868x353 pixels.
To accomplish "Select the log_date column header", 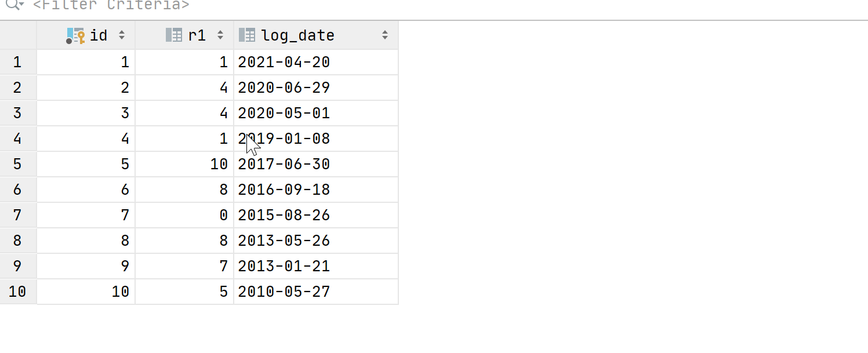I will [x=316, y=35].
